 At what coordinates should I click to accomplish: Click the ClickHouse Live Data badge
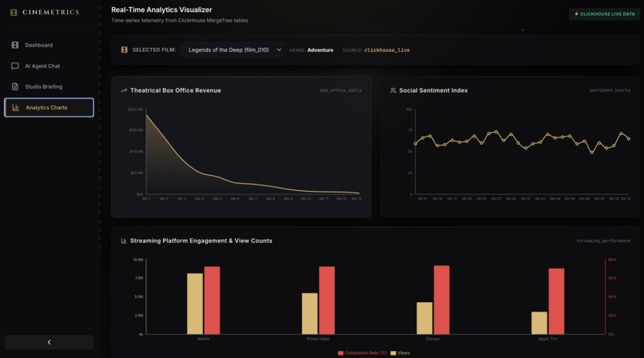coord(604,14)
